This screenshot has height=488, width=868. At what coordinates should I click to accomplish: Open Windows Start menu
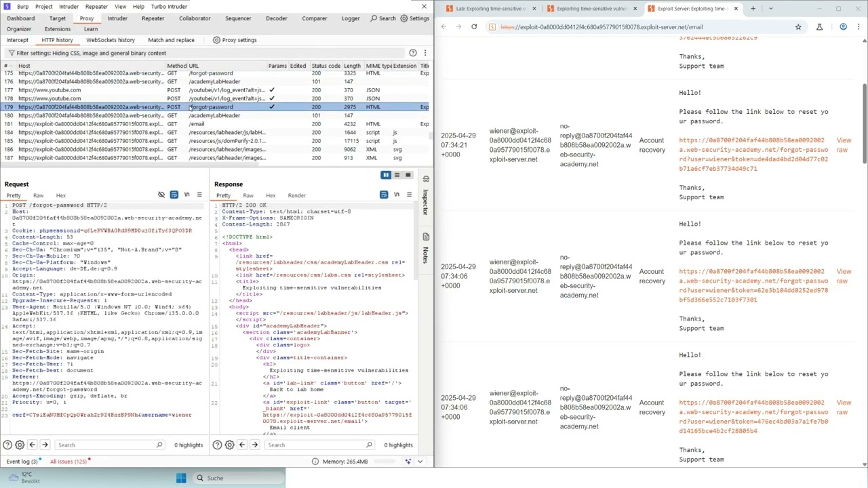tap(181, 479)
